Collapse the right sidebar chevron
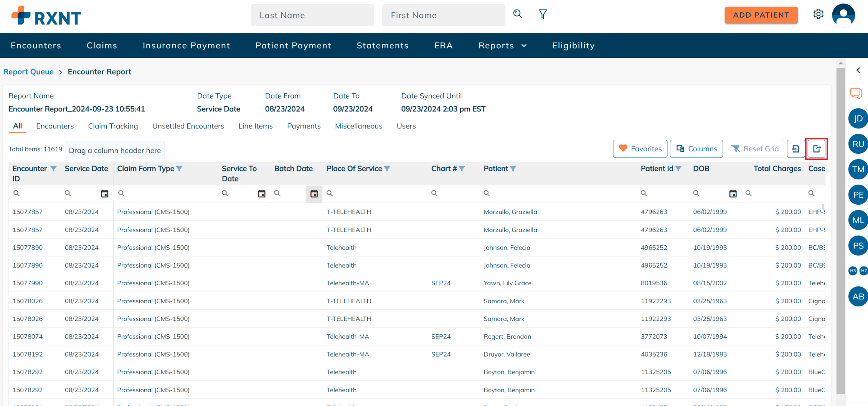 click(x=858, y=70)
